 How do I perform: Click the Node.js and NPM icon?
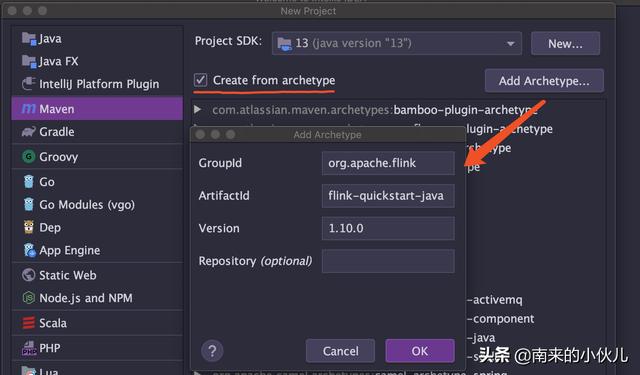pos(29,298)
